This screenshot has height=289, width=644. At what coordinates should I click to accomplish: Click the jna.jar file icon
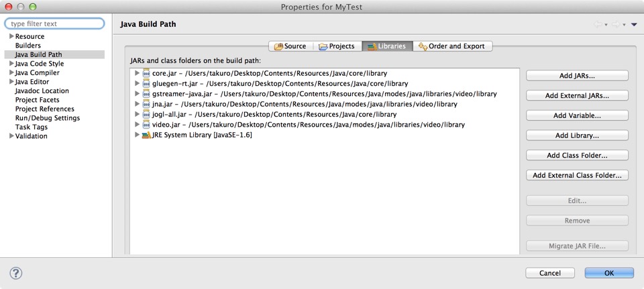pyautogui.click(x=146, y=104)
